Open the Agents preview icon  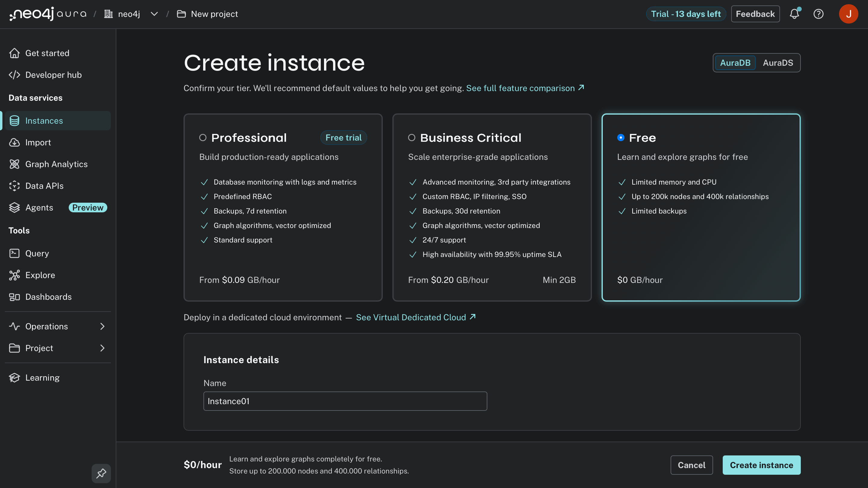coord(15,208)
